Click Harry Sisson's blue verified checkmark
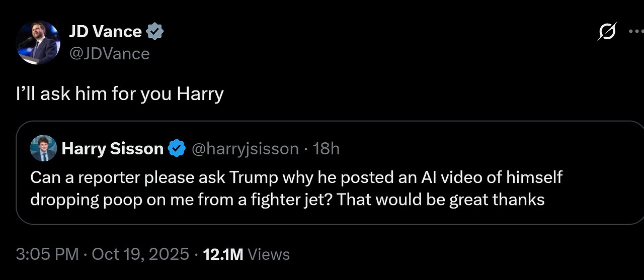Viewport: 644px width, 280px height. coord(176,149)
